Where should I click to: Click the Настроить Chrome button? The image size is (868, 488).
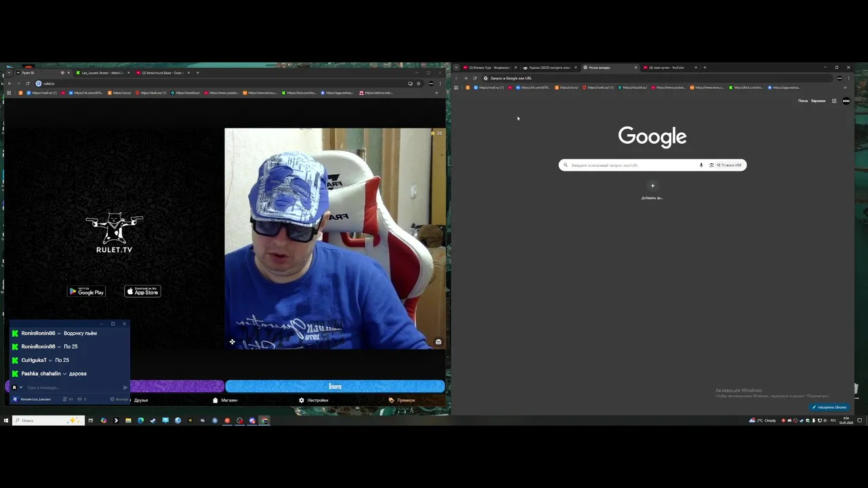click(x=829, y=407)
